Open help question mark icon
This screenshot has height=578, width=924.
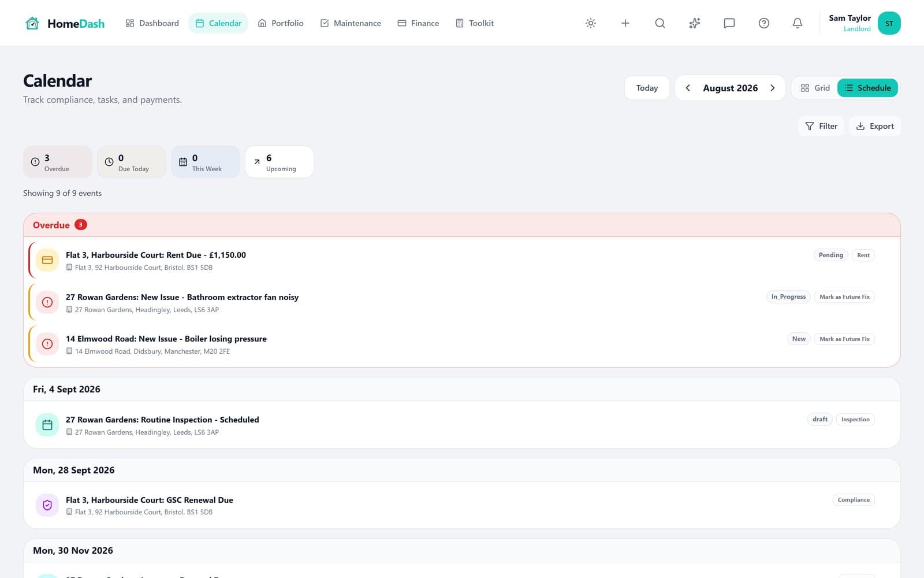pyautogui.click(x=763, y=23)
